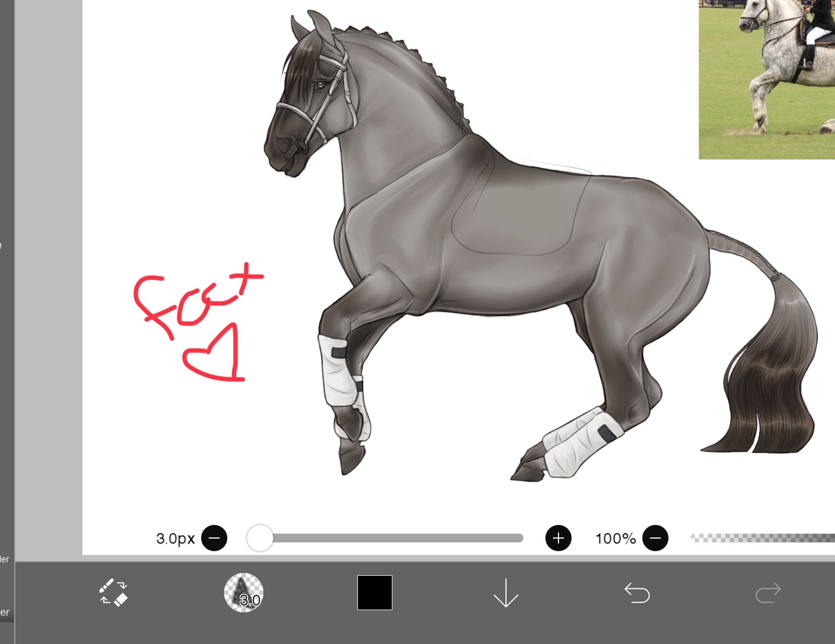This screenshot has height=644, width=835.
Task: Increase brush size with plus button
Action: (558, 538)
